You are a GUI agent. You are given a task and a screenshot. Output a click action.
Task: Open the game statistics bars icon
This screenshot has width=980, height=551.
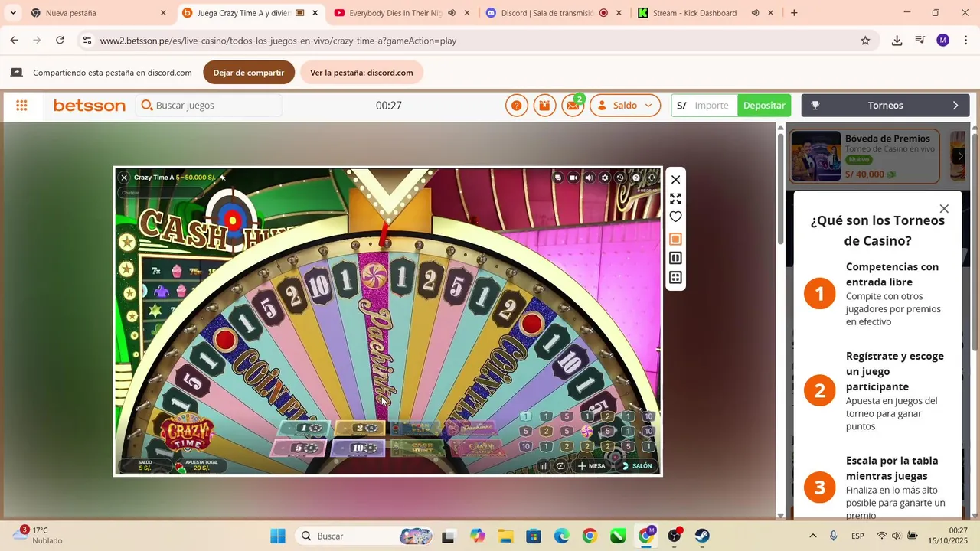tap(544, 466)
